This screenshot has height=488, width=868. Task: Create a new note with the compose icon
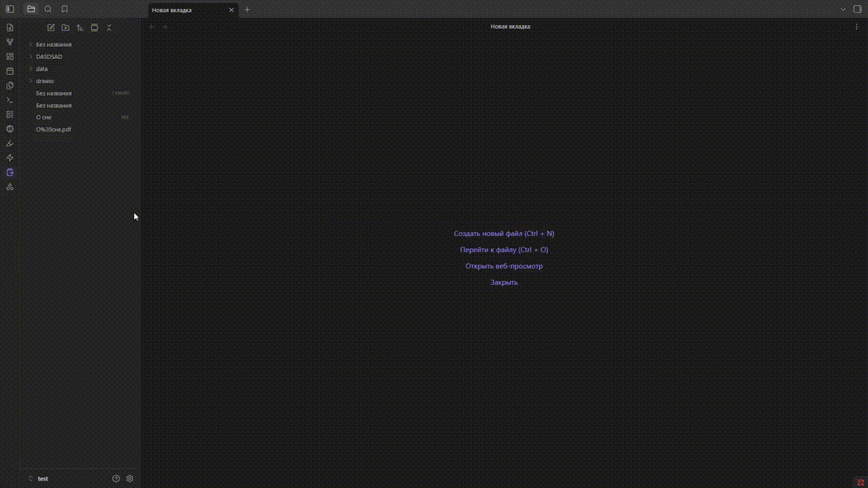[x=51, y=27]
